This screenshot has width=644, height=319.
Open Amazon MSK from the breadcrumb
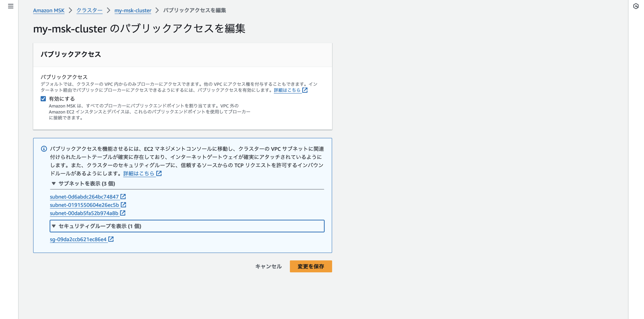click(x=49, y=11)
